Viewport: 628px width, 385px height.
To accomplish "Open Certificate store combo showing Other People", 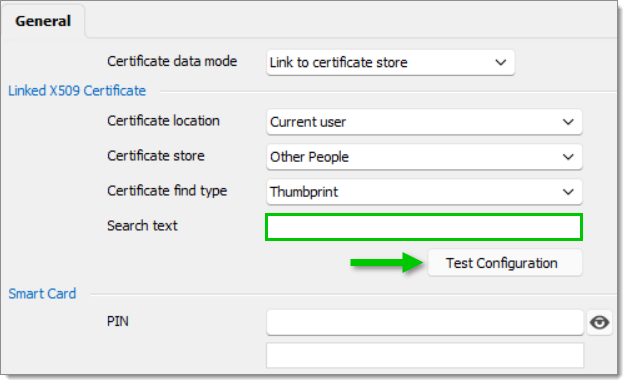I will (424, 157).
